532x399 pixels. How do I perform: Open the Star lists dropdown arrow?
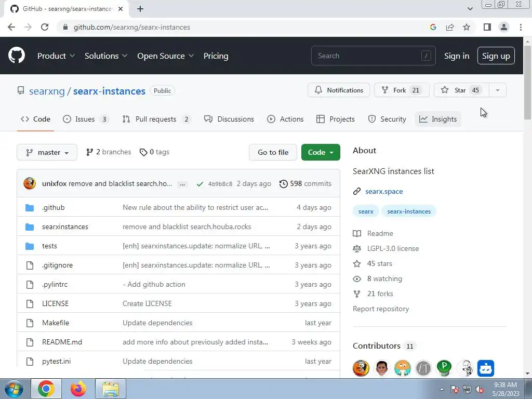click(x=498, y=90)
